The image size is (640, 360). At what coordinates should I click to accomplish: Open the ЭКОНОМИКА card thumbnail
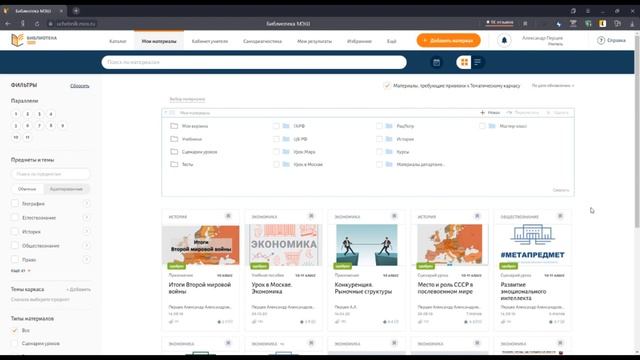point(284,245)
